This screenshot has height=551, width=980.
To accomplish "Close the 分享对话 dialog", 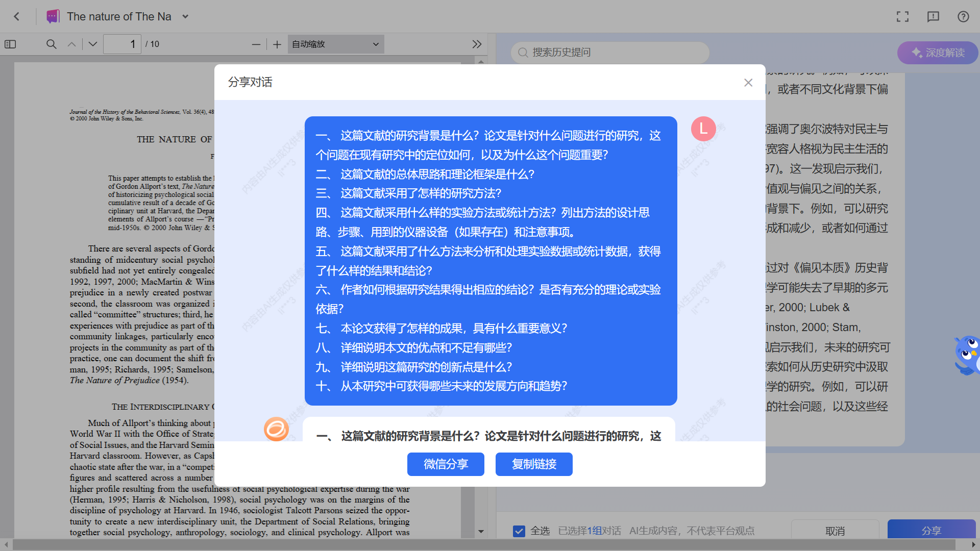I will (x=748, y=82).
